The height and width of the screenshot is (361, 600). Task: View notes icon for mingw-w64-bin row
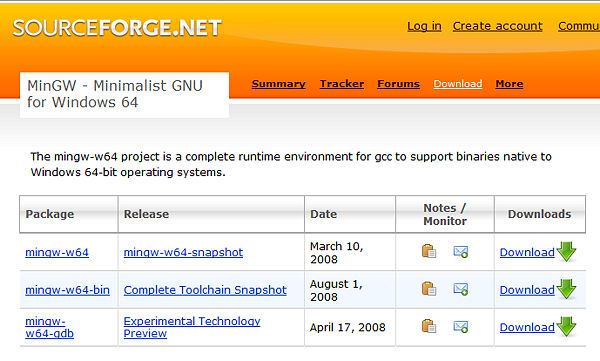(x=429, y=289)
